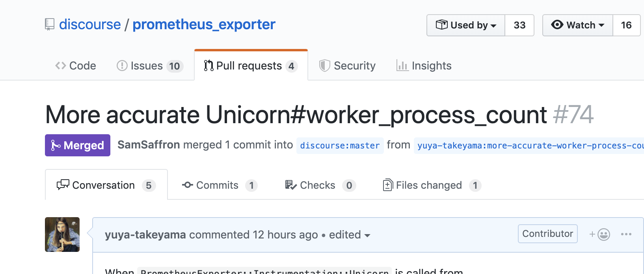Click the Issues count badge 10
This screenshot has height=274, width=644.
coord(175,66)
